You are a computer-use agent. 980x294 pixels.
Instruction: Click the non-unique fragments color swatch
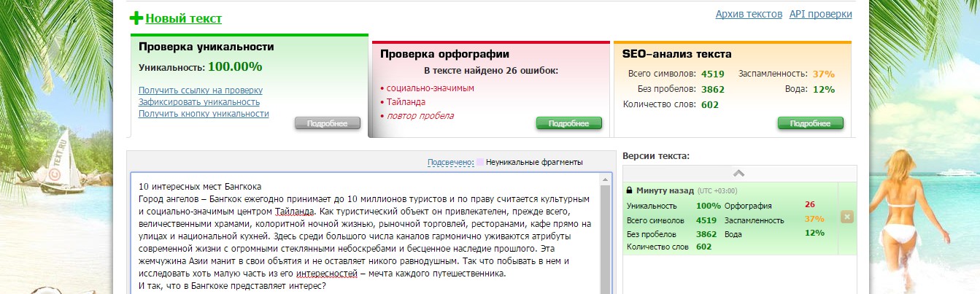479,162
